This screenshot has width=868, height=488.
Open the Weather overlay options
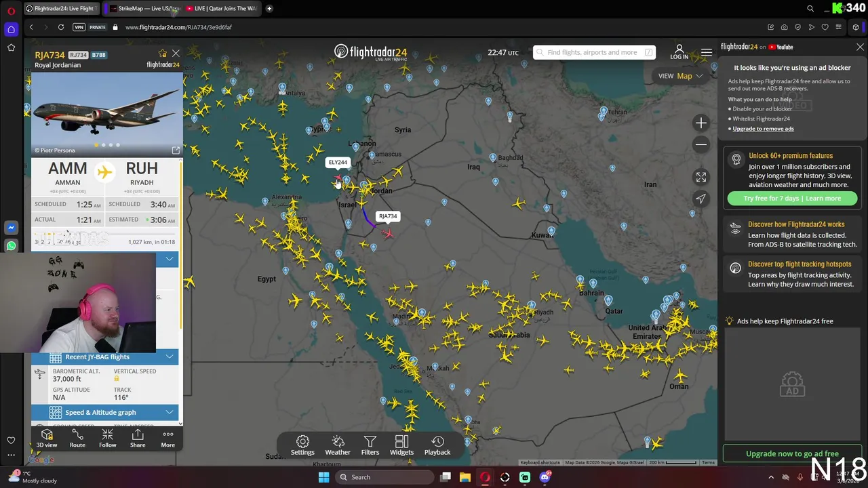[338, 445]
